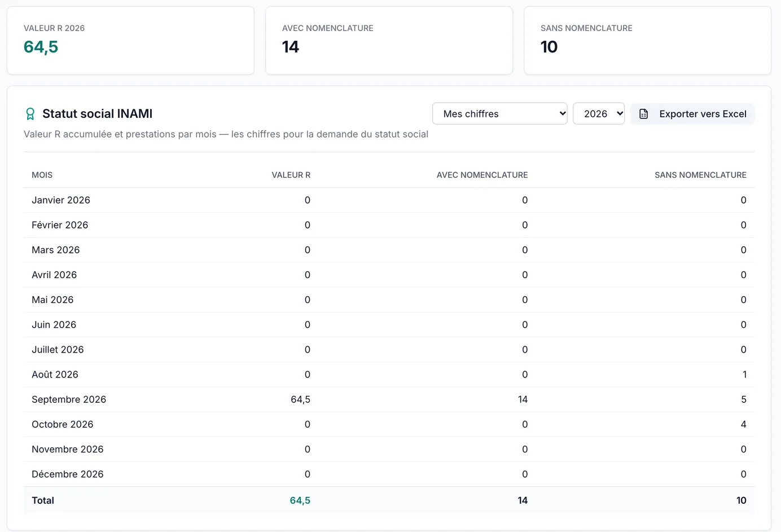Select the Avril 2026 row label
This screenshot has height=532, width=781.
[x=54, y=275]
